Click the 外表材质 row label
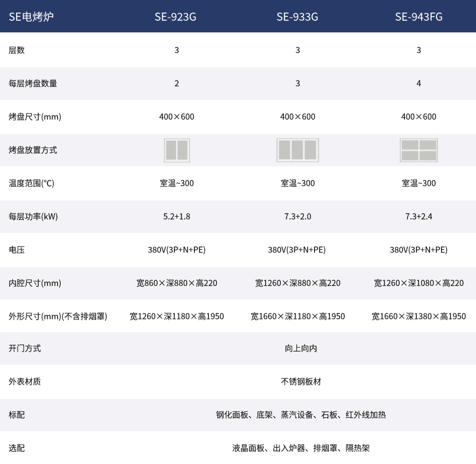Viewport: 476px width, 464px height. 25,381
